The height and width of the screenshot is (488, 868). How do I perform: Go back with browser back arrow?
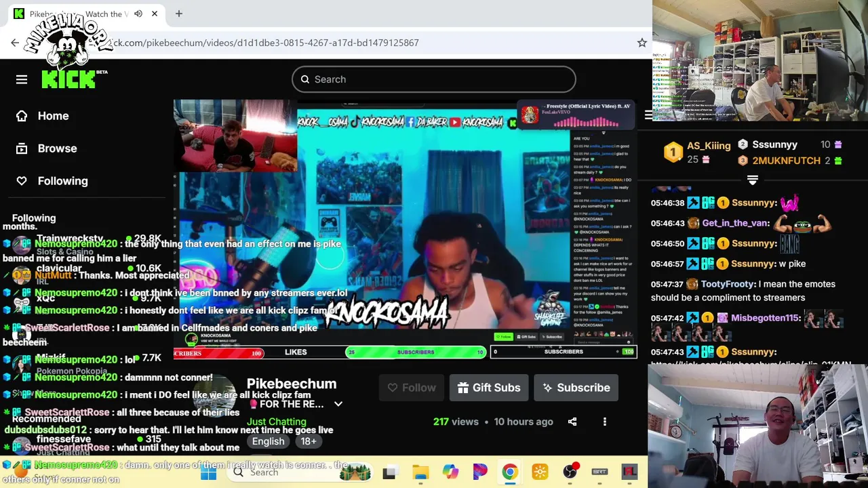click(15, 43)
